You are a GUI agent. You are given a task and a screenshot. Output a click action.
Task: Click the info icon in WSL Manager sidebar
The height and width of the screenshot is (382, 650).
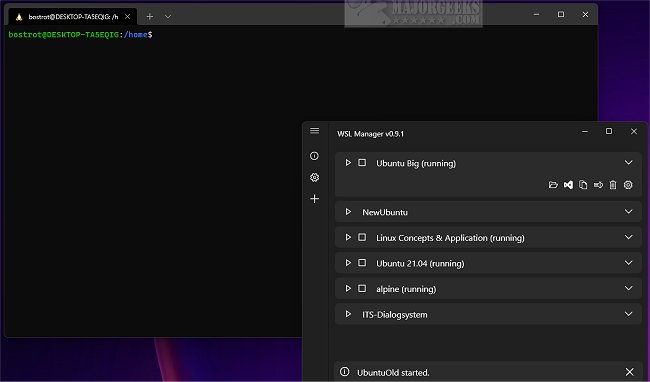[x=315, y=156]
